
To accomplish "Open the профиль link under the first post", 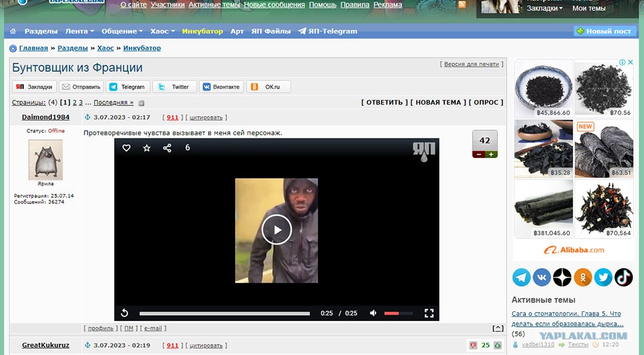I will click(100, 329).
